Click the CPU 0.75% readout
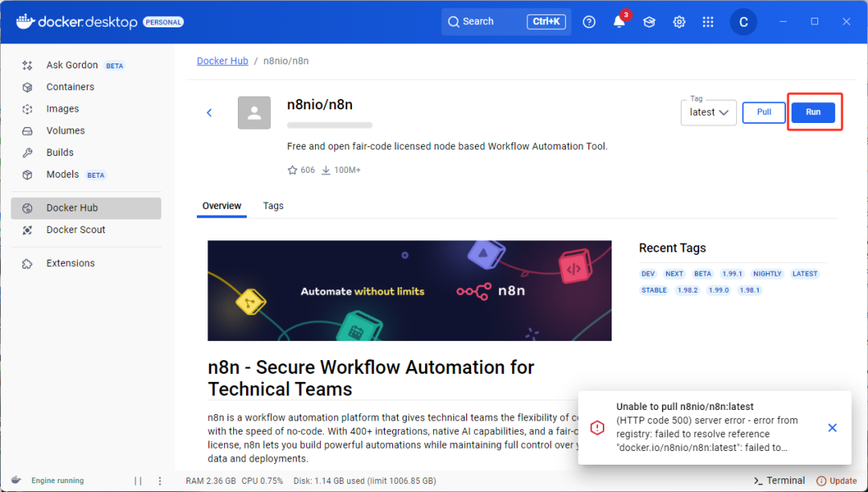Viewport: 868px width, 492px height. pos(262,481)
